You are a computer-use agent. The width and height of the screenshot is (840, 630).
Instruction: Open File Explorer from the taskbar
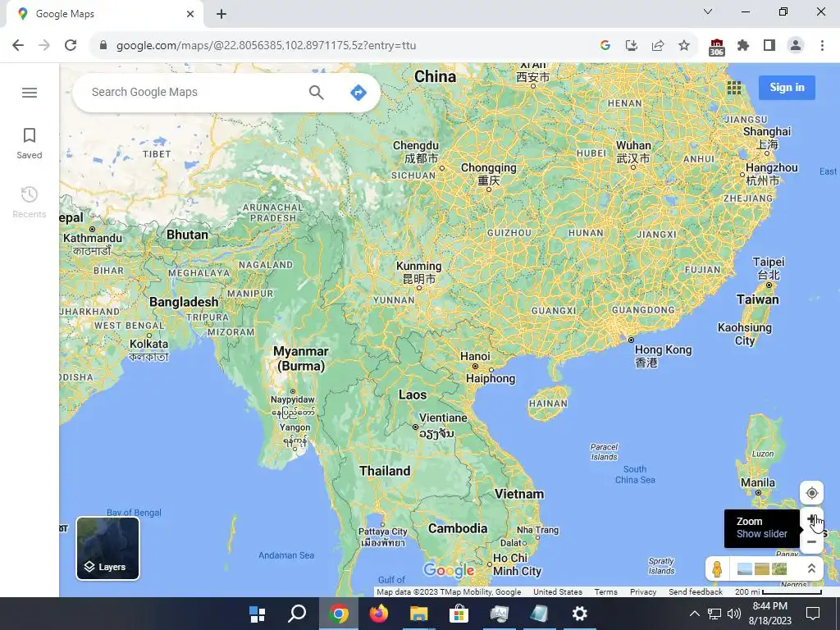click(419, 614)
